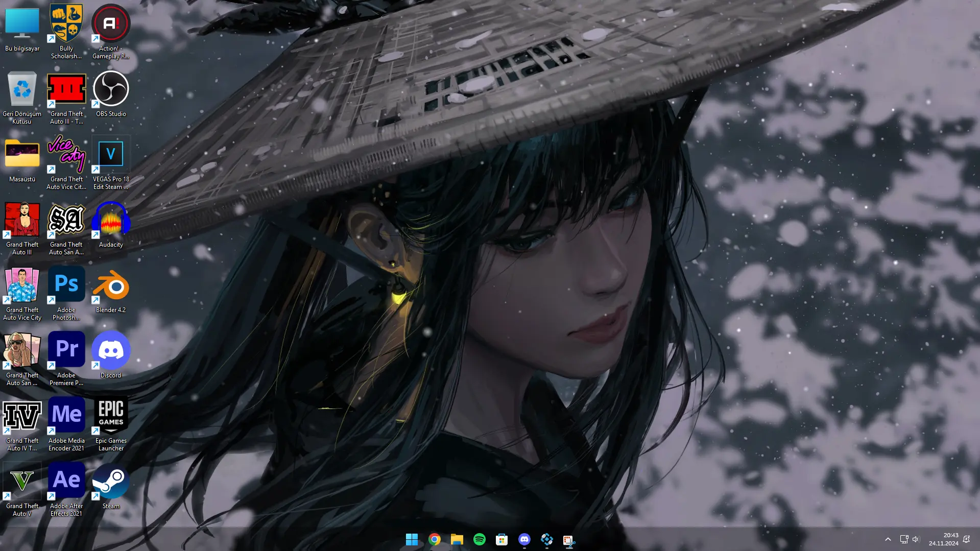980x551 pixels.
Task: Open the volume control tray icon
Action: click(x=915, y=539)
